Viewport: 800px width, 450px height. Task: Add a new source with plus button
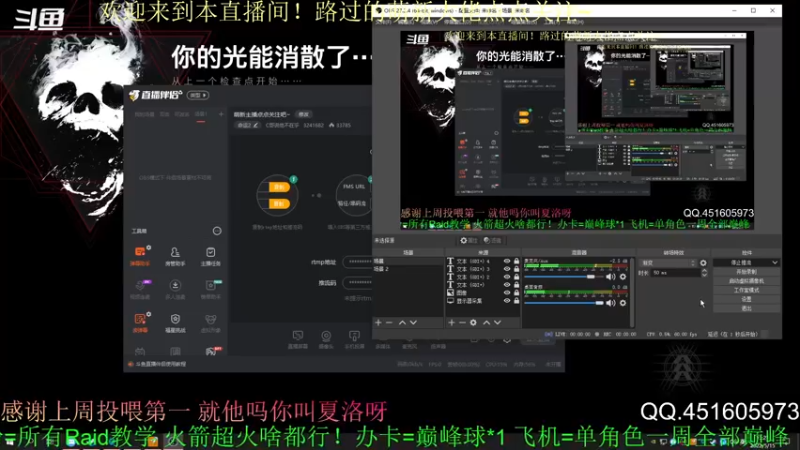451,322
